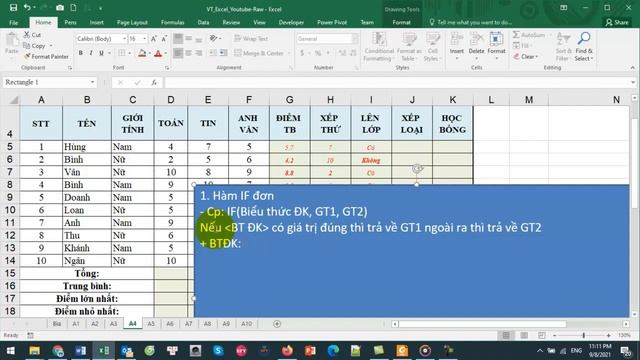This screenshot has width=640, height=360.
Task: Activate Format Painter
Action: 46,56
